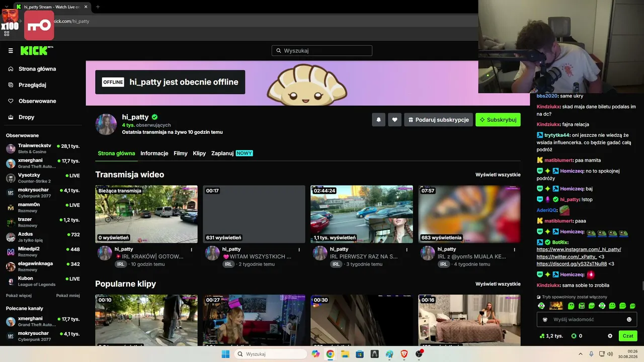This screenshot has width=644, height=362.
Task: Click the Subskrybuj button
Action: 498,120
